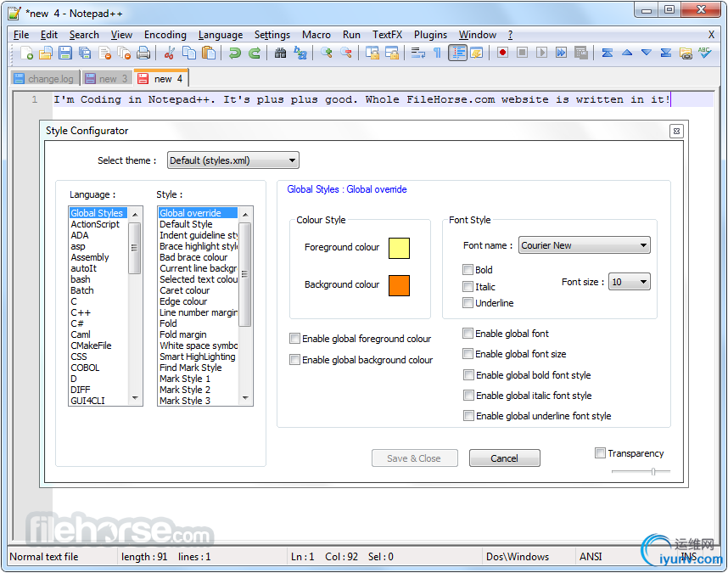This screenshot has width=728, height=573.
Task: Click the Save All toolbar icon
Action: (85, 53)
